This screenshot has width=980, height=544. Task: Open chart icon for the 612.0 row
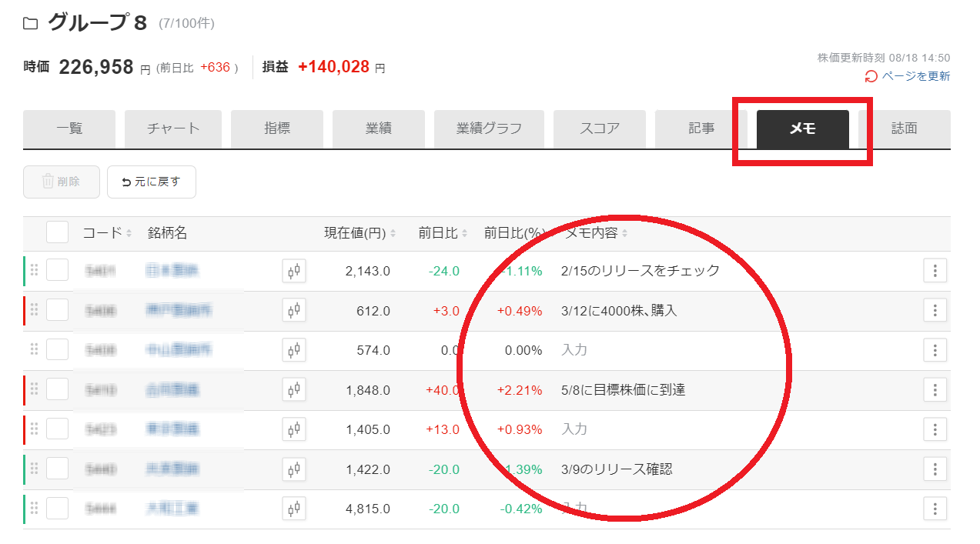pos(294,311)
